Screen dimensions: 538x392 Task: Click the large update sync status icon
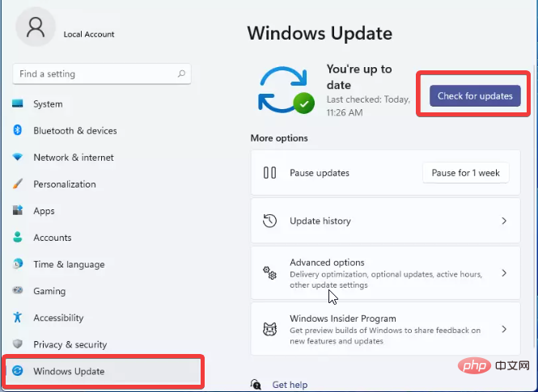click(286, 91)
